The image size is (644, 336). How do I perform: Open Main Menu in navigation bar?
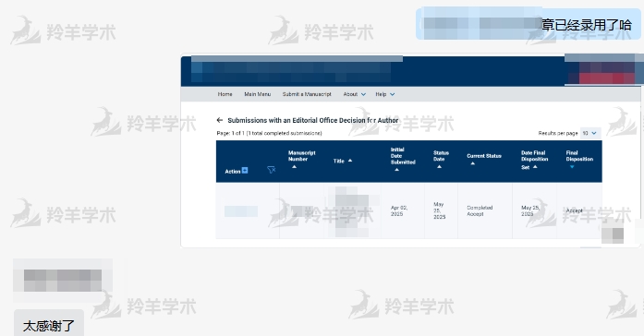point(258,94)
